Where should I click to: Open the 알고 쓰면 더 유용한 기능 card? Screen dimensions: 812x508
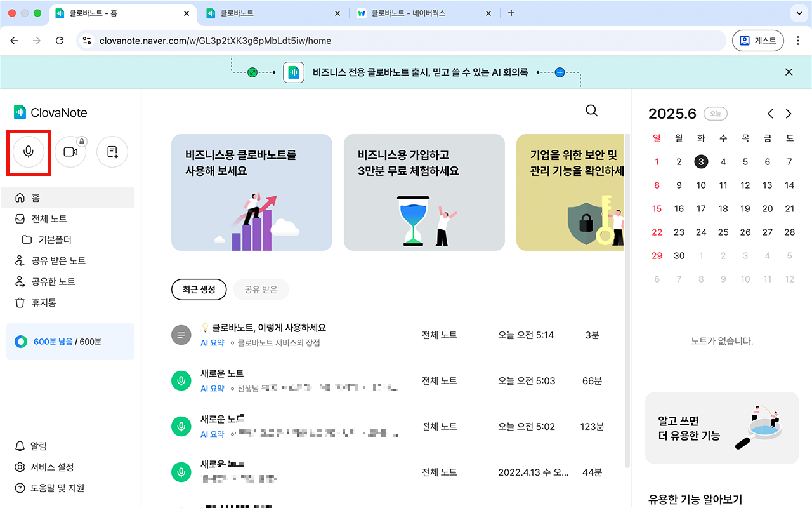[722, 428]
